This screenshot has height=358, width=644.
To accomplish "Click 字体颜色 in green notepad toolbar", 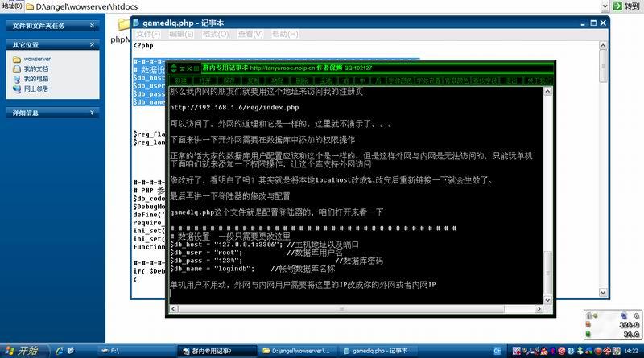I will coord(402,80).
